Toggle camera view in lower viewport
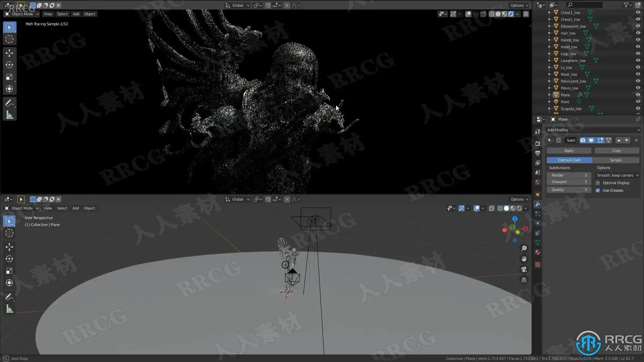Screen dimensions: 644x362 click(524, 269)
